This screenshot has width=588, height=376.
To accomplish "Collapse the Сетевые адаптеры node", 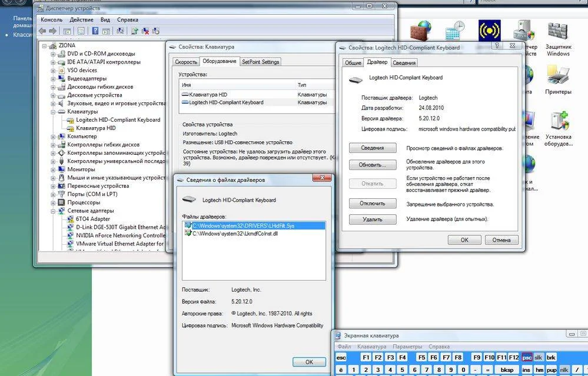I will click(53, 211).
